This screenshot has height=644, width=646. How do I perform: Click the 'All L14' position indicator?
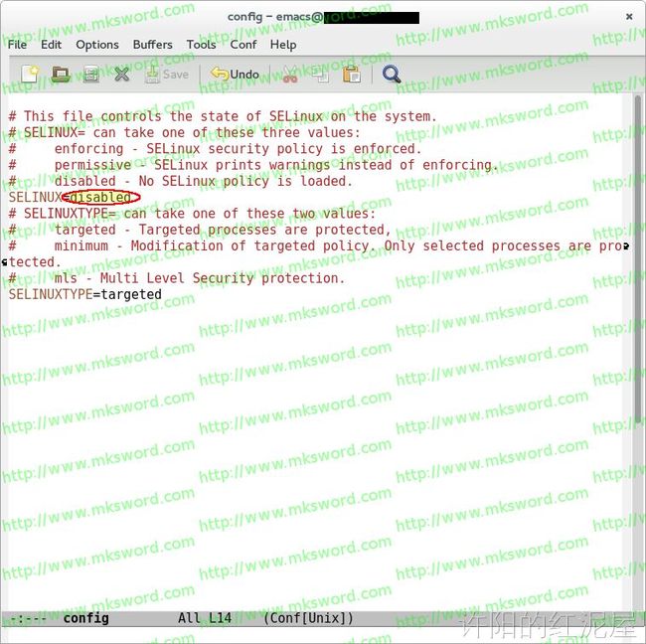click(x=205, y=618)
